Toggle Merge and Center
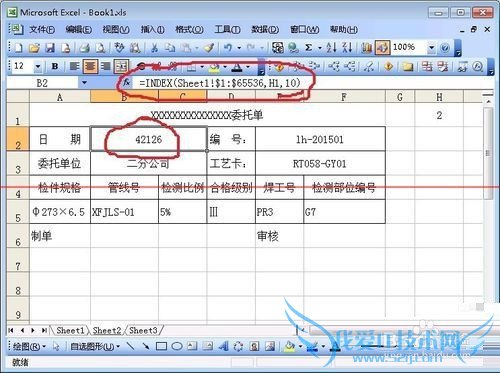Screen dimensions: 500x373 point(121,66)
